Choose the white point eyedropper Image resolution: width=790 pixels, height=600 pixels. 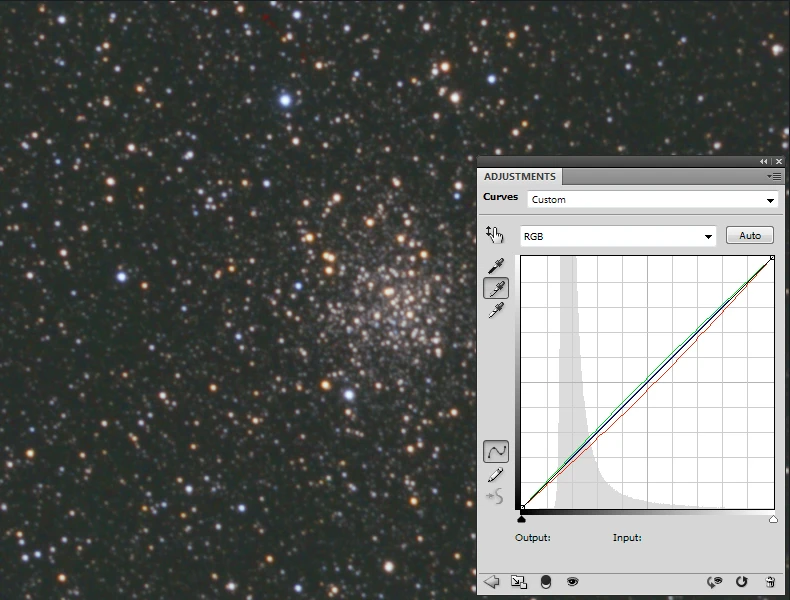point(495,311)
